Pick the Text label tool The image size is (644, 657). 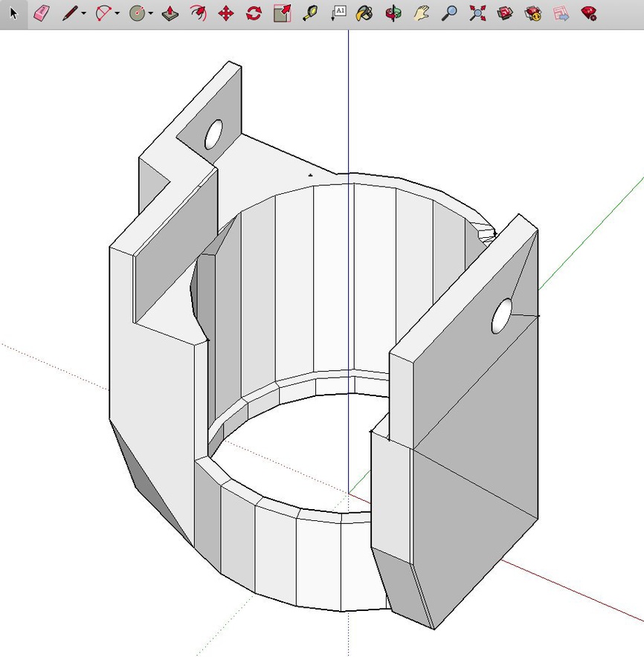(x=338, y=13)
